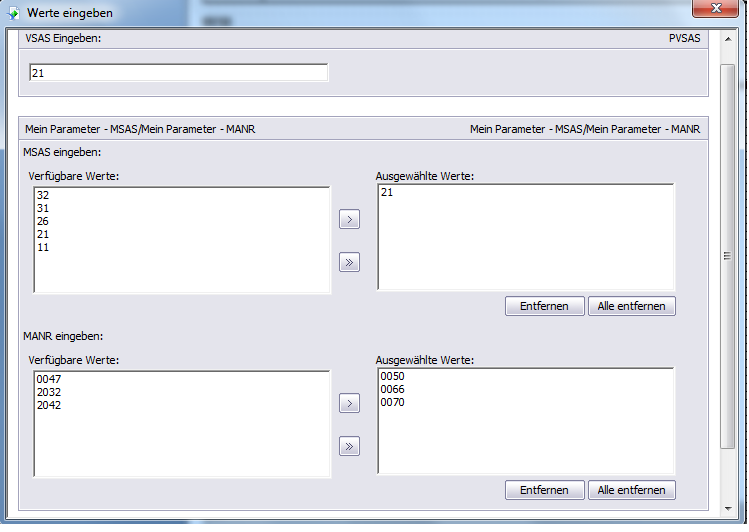The width and height of the screenshot is (749, 532).
Task: Select 0070 in MANR selected values
Action: click(x=393, y=403)
